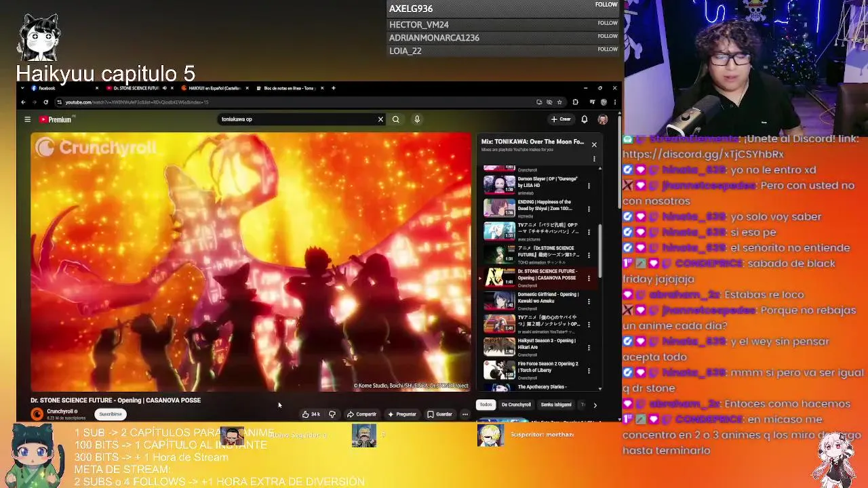The width and height of the screenshot is (868, 488).
Task: Click The Apothecary Diaries playlist entry
Action: tap(541, 387)
